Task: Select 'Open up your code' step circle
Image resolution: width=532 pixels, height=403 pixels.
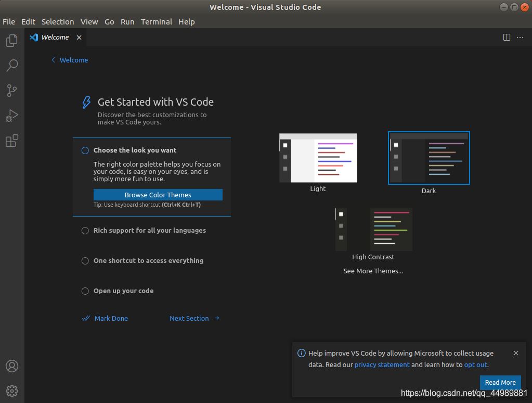Action: [x=85, y=291]
